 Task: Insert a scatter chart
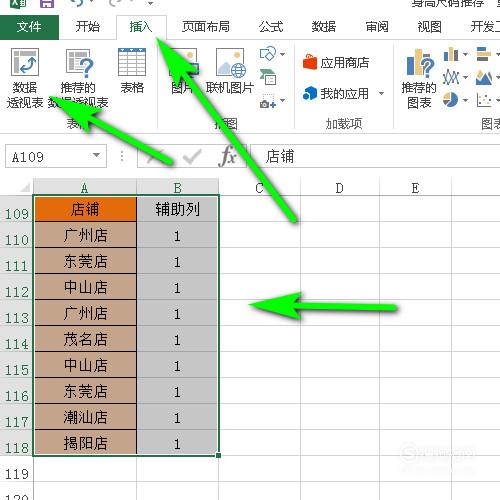pos(484,100)
